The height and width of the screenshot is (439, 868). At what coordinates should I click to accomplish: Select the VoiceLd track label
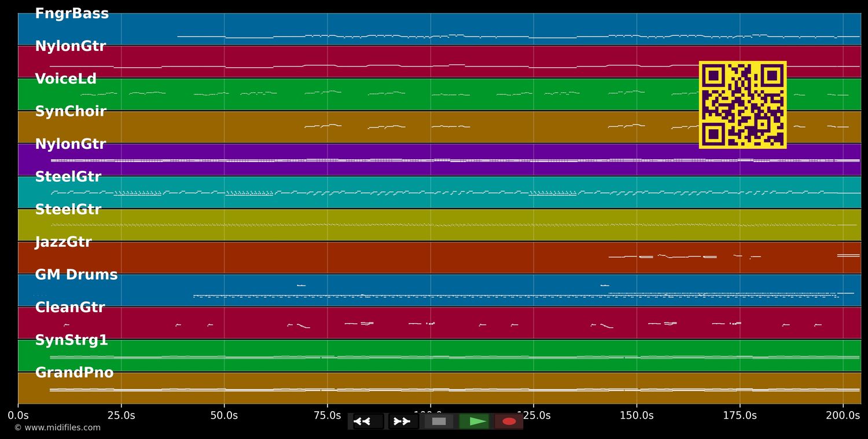coord(65,79)
